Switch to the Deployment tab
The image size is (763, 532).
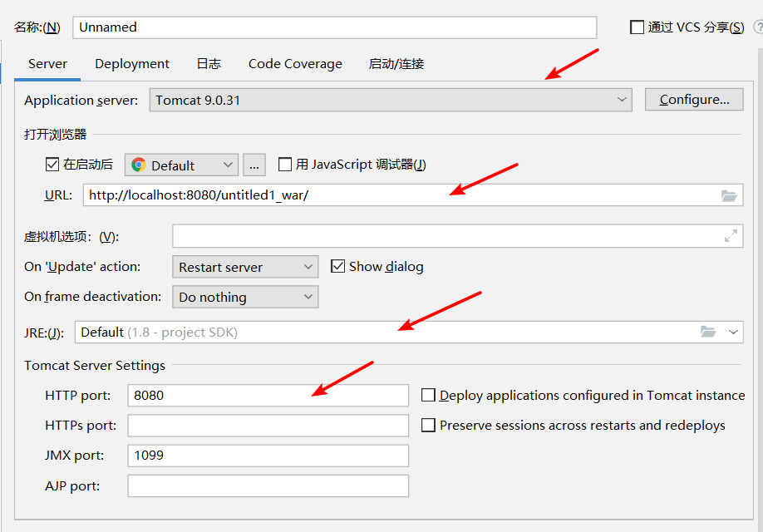132,64
